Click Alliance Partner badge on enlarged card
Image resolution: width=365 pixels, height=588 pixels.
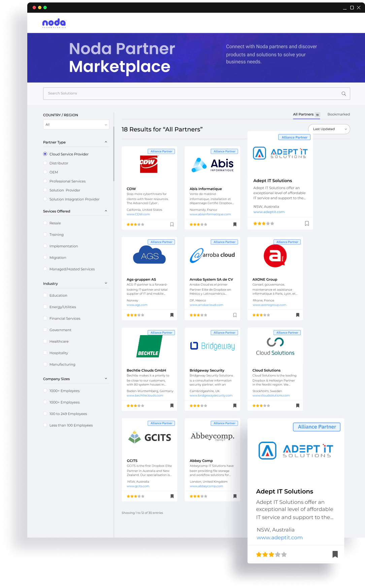click(x=317, y=427)
